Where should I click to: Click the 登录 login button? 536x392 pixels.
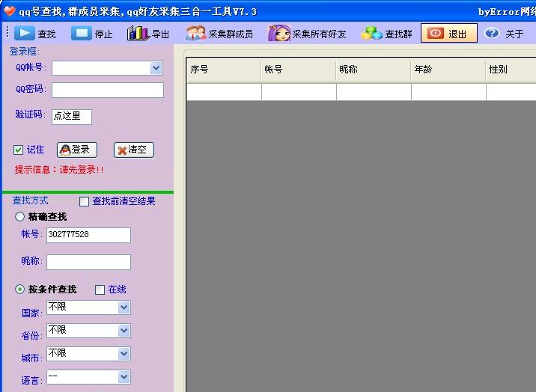[x=77, y=150]
